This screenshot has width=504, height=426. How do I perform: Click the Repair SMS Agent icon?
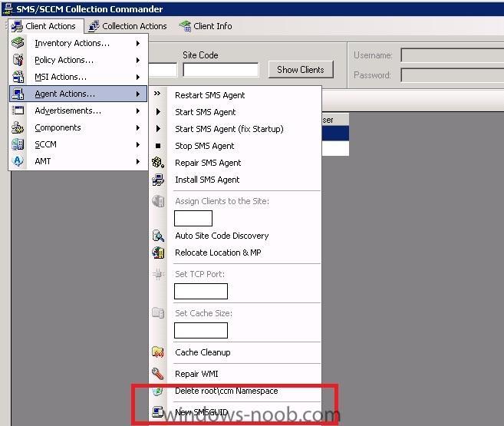pos(158,163)
